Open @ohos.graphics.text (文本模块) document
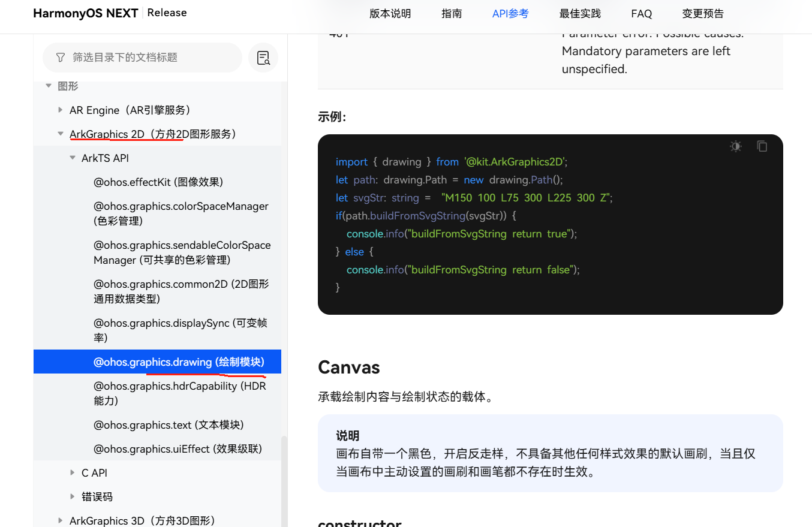Image resolution: width=812 pixels, height=527 pixels. (x=169, y=425)
